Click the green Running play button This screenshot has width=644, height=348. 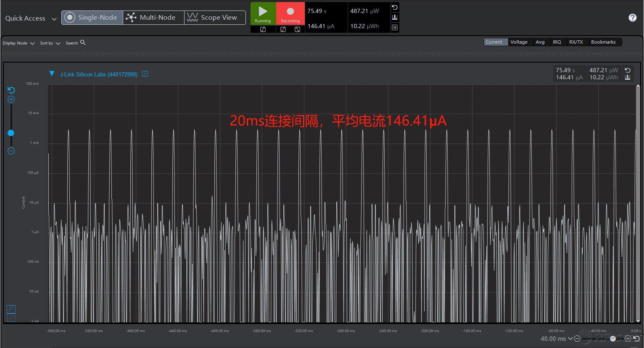pos(263,13)
